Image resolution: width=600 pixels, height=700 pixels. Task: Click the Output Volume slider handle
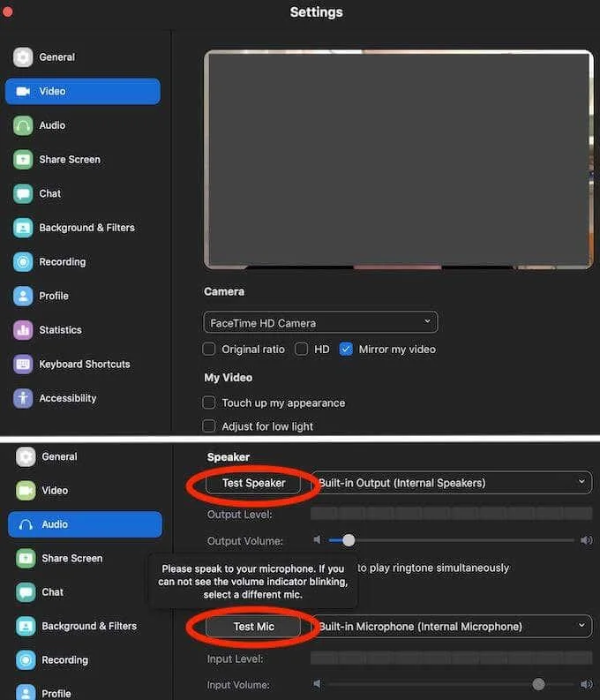(349, 540)
